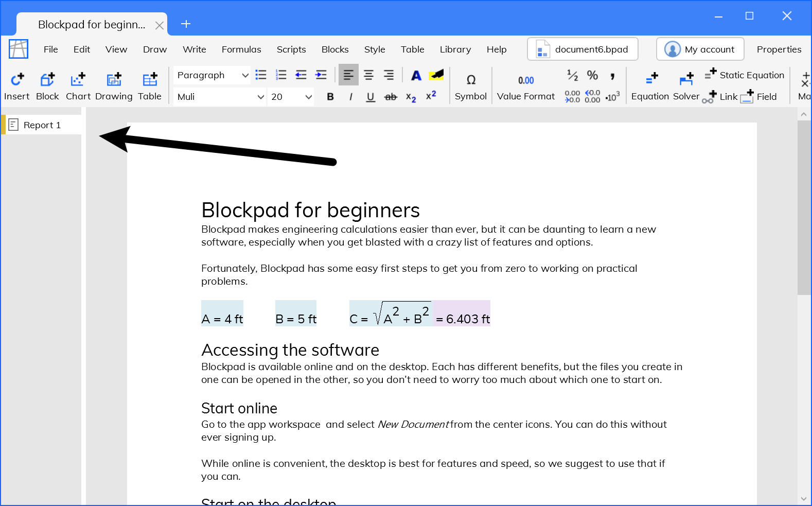
Task: Insert a Solver
Action: (x=686, y=86)
